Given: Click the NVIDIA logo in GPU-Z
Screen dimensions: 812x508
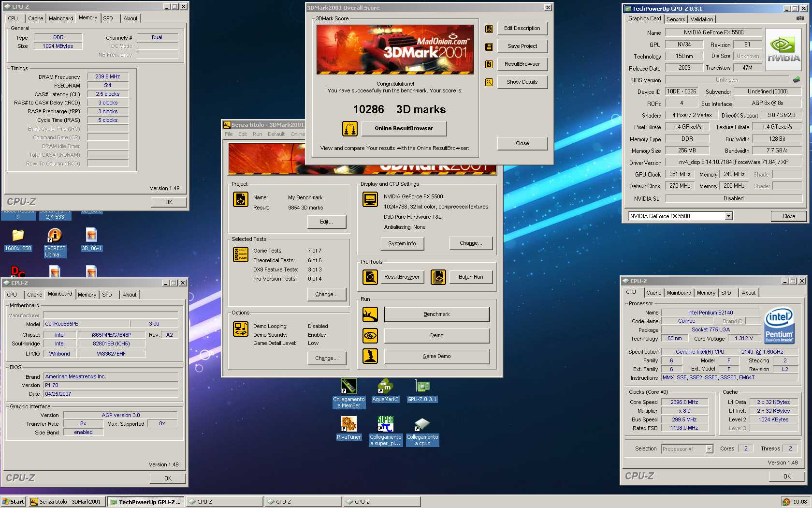Looking at the screenshot, I should [783, 50].
